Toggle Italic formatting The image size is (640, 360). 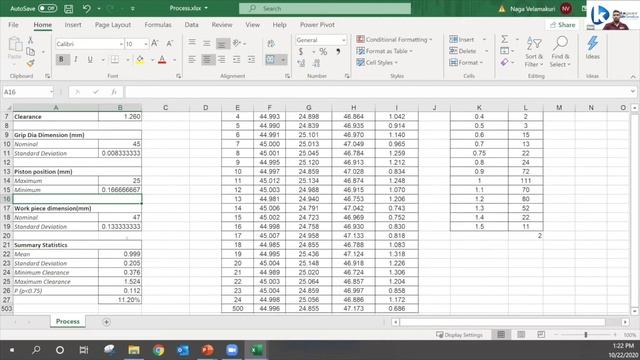[x=76, y=60]
